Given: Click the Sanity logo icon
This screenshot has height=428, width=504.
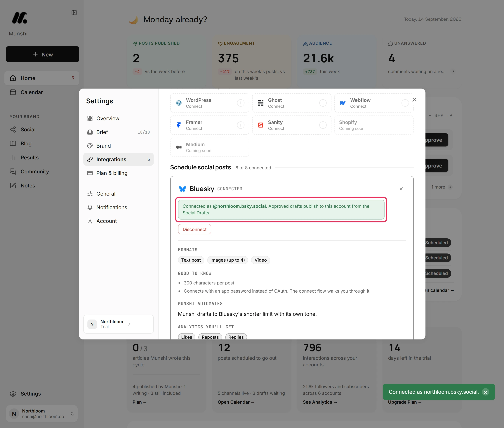Looking at the screenshot, I should [x=261, y=125].
